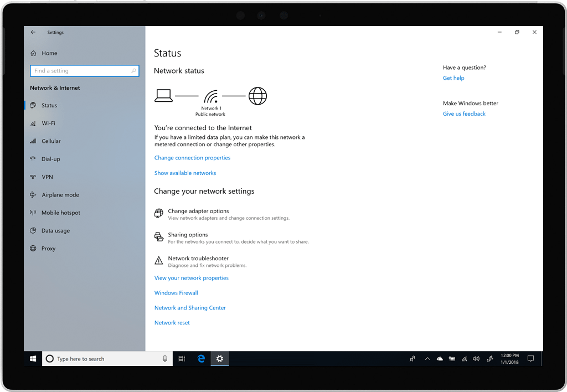Go back using the back arrow

(x=33, y=32)
